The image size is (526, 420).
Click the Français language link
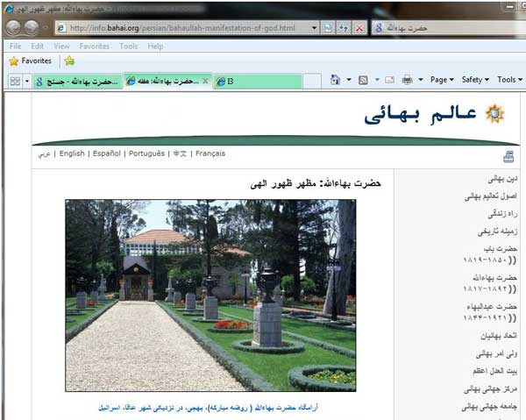(210, 153)
